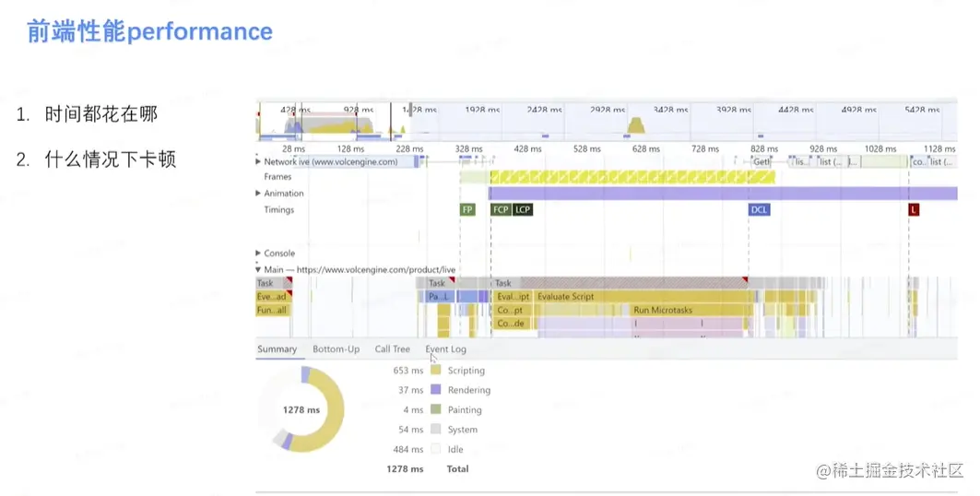Click the 54 ms System value
The image size is (980, 496).
410,430
